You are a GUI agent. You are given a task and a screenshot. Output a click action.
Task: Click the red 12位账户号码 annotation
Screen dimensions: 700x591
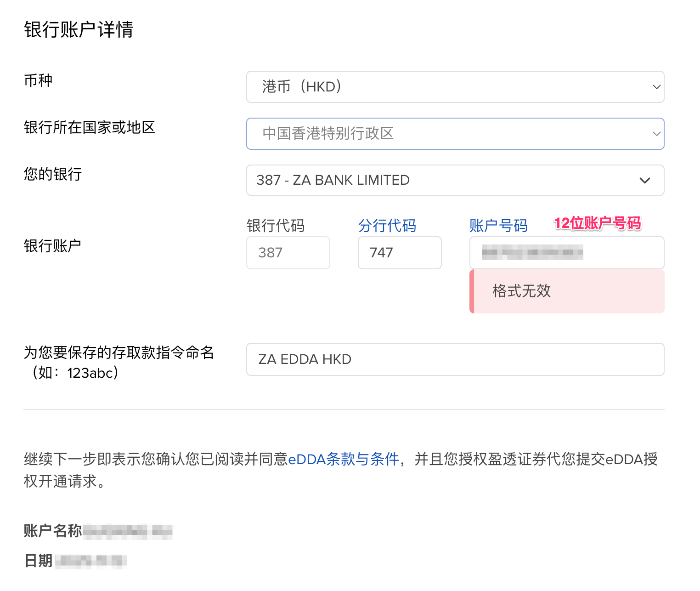597,223
